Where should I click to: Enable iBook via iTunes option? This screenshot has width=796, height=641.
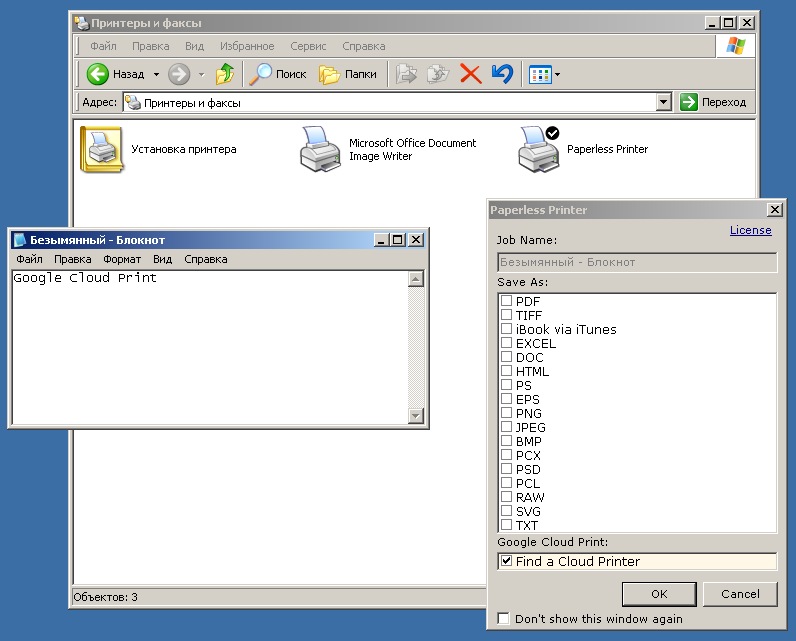[x=506, y=328]
